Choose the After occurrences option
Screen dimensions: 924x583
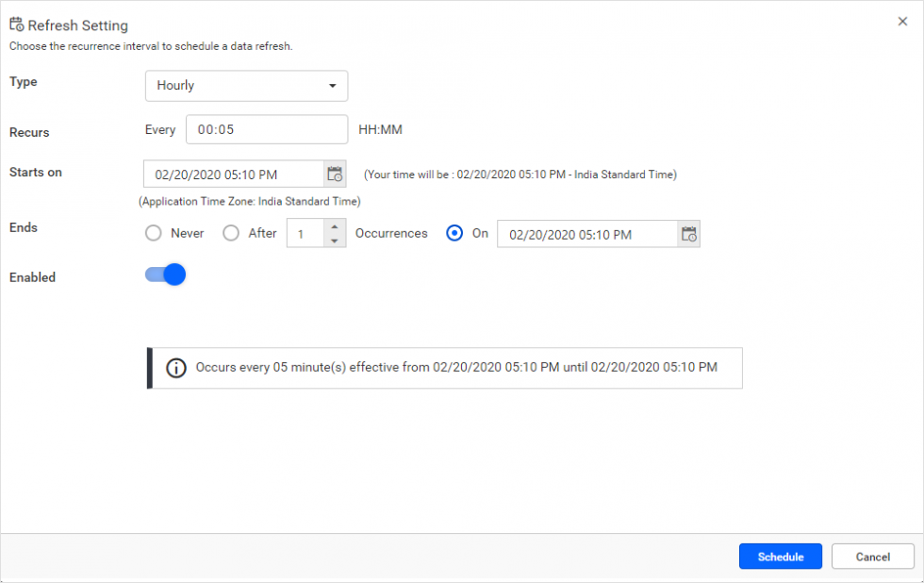tap(232, 233)
